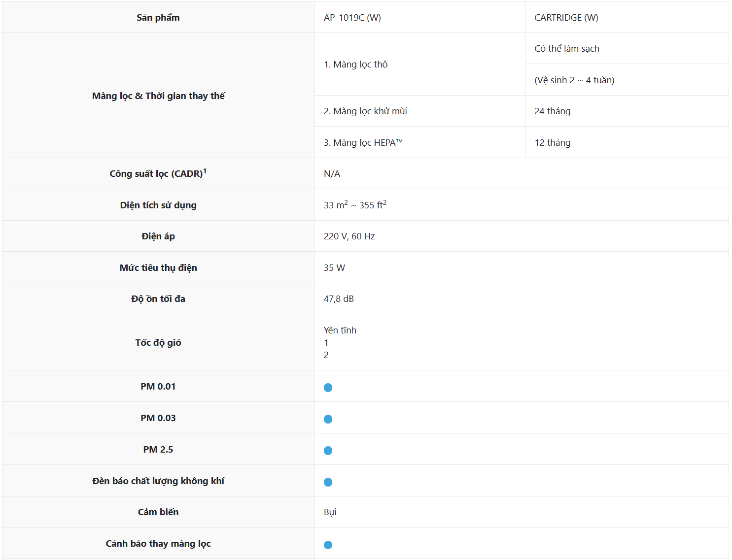This screenshot has height=560, width=732.
Task: Click the Cảnh báo thay màng lọc dot
Action: tap(328, 545)
